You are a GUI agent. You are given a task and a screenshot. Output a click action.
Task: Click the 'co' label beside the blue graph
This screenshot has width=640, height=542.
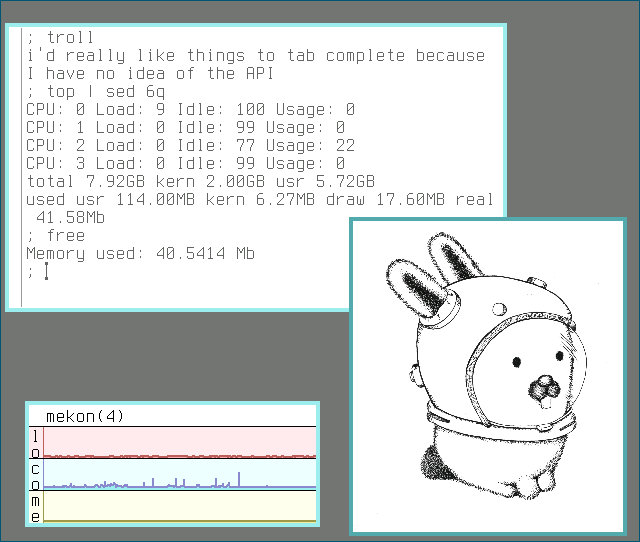[36, 475]
